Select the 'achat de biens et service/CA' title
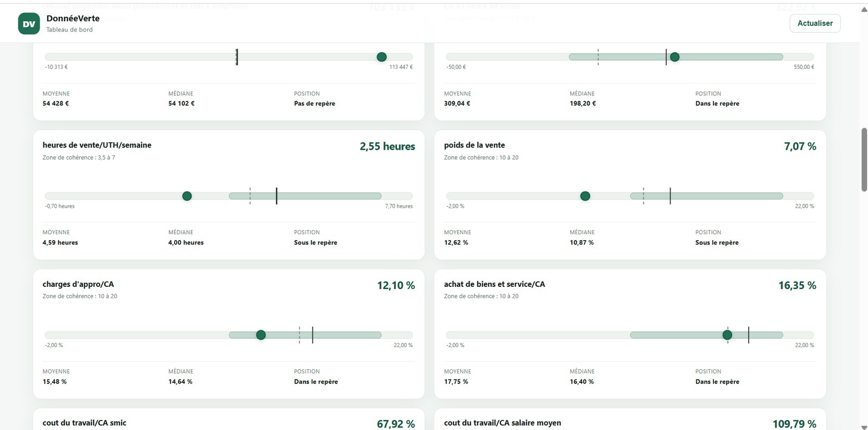 pyautogui.click(x=494, y=284)
